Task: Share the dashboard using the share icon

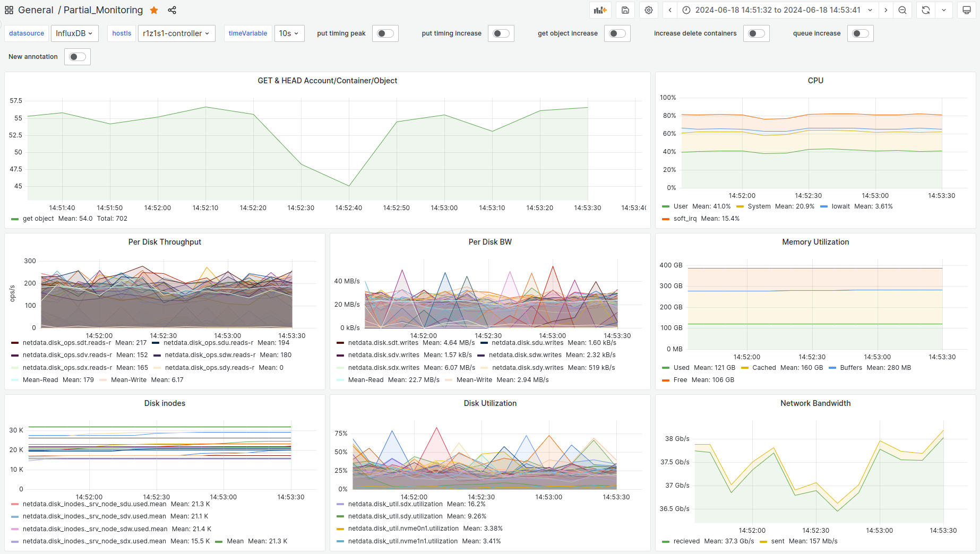Action: (x=172, y=10)
